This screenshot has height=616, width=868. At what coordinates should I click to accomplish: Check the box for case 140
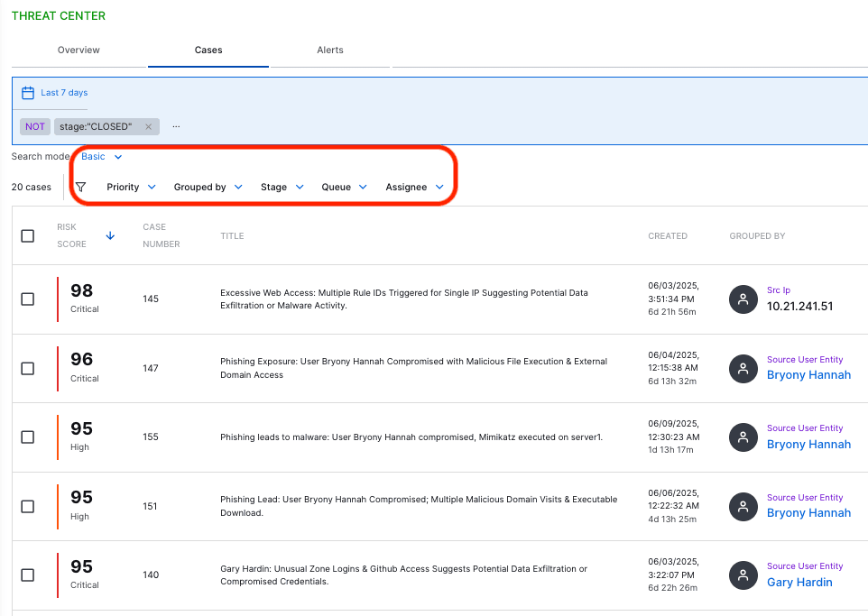(x=28, y=575)
